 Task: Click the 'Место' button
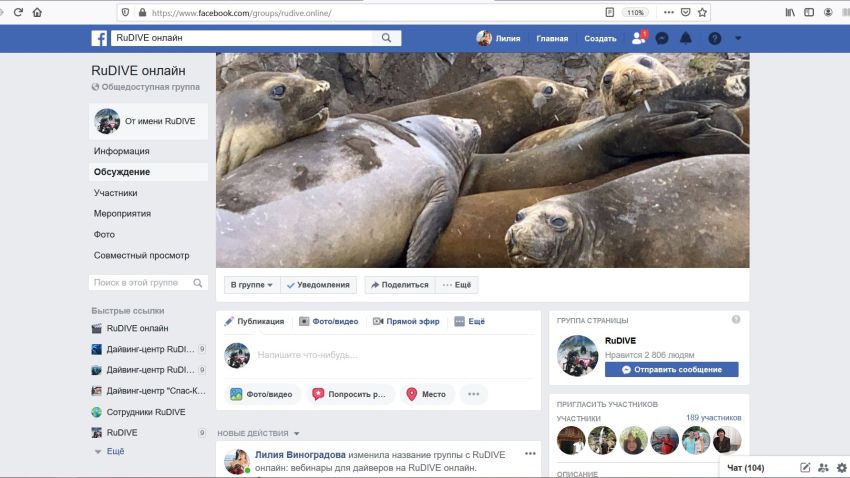click(x=427, y=394)
